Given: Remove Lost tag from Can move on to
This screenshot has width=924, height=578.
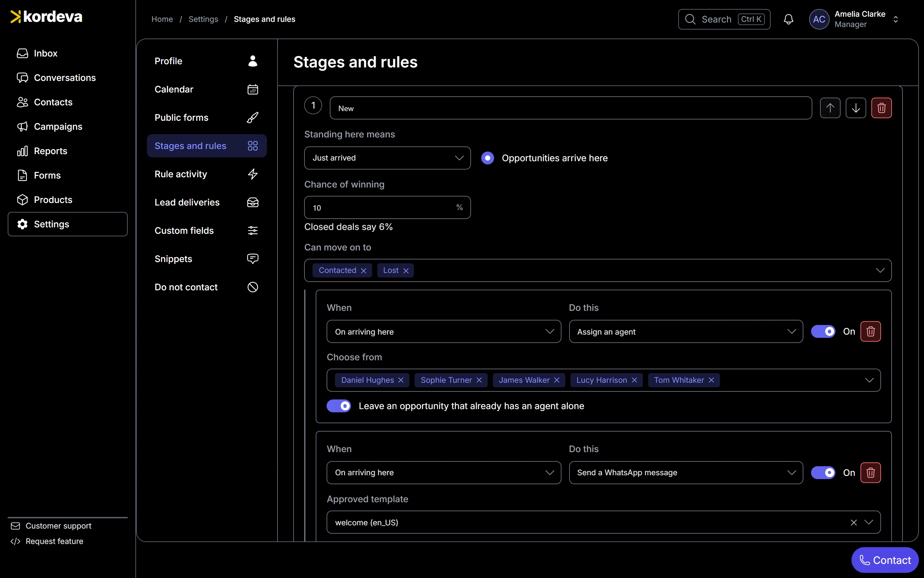Looking at the screenshot, I should point(406,271).
